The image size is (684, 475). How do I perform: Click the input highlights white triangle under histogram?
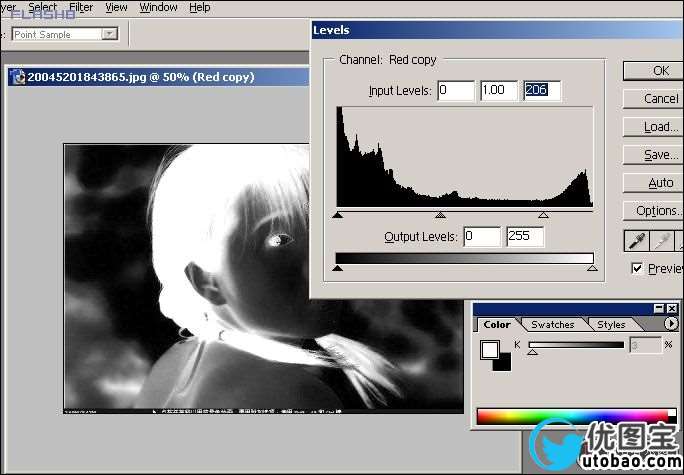click(x=543, y=214)
